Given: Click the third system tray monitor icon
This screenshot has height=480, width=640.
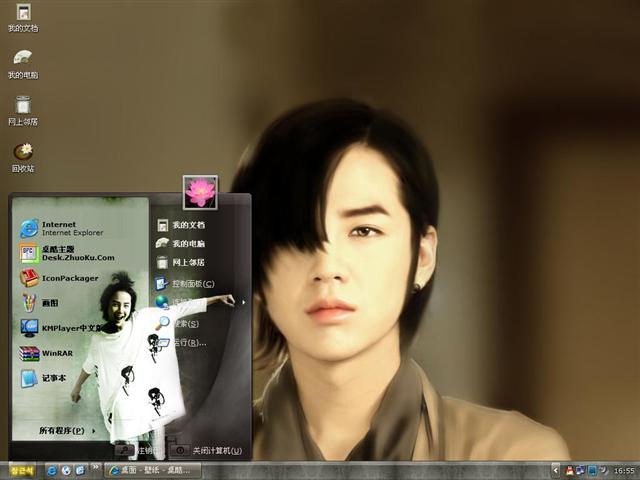Looking at the screenshot, I should click(x=592, y=471).
